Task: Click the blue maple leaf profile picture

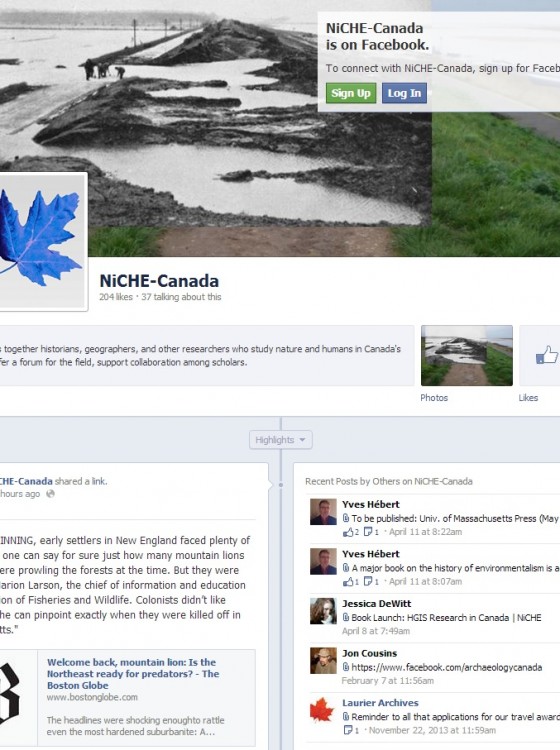Action: pyautogui.click(x=43, y=242)
